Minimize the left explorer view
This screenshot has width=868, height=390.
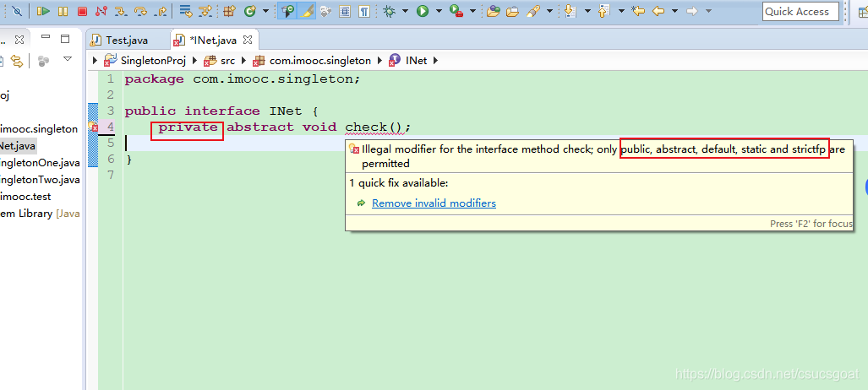click(46, 37)
